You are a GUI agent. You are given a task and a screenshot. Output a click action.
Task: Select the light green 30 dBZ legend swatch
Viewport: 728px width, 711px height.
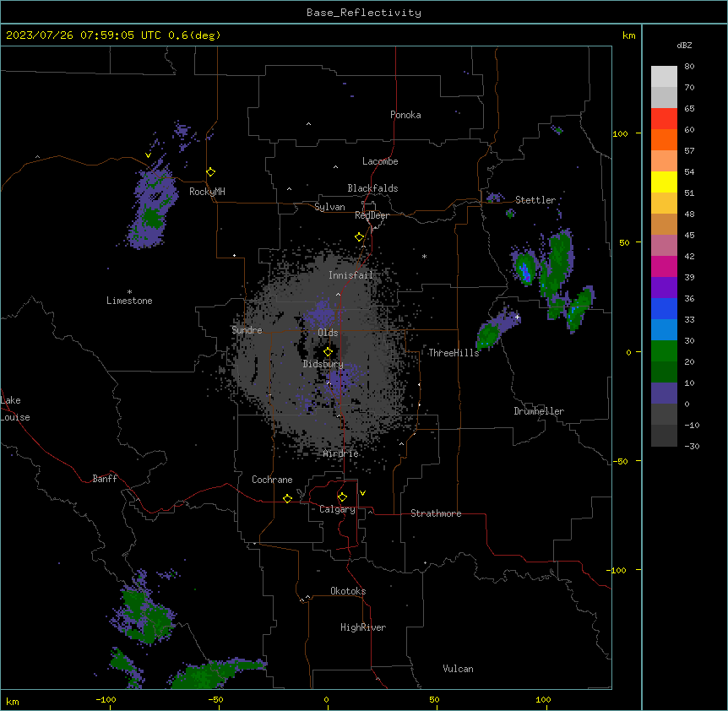click(x=664, y=351)
